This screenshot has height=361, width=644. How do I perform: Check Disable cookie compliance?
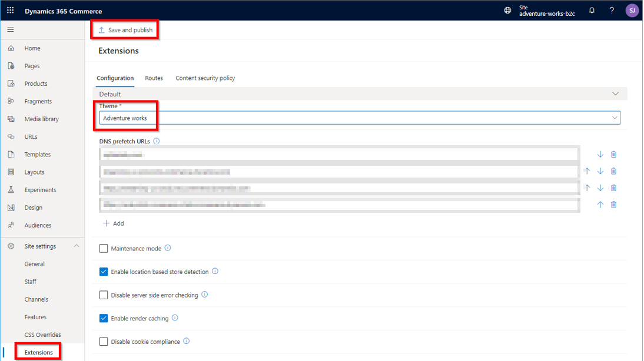pyautogui.click(x=104, y=342)
